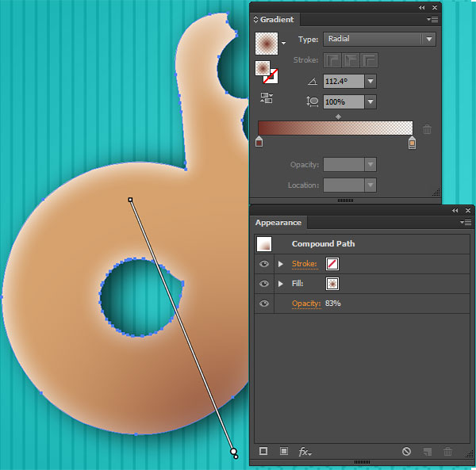Collapse the Gradient panel with double arrows
The height and width of the screenshot is (470, 476).
tap(422, 7)
